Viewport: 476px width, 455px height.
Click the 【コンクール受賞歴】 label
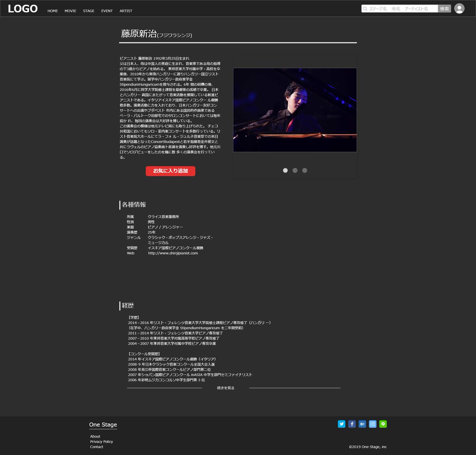[144, 354]
